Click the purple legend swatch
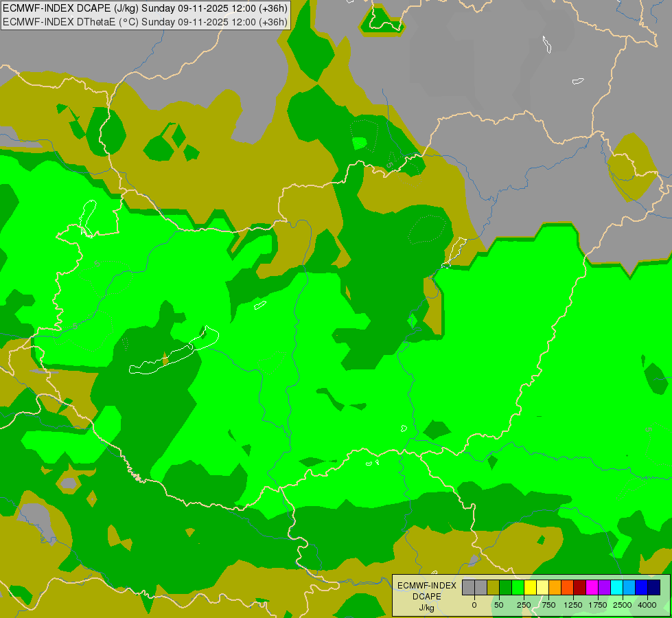This screenshot has width=672, height=618. (604, 587)
